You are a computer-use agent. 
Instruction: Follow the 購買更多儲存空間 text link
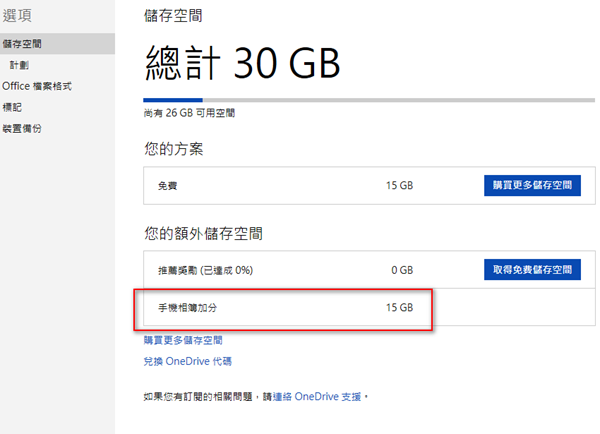(183, 341)
